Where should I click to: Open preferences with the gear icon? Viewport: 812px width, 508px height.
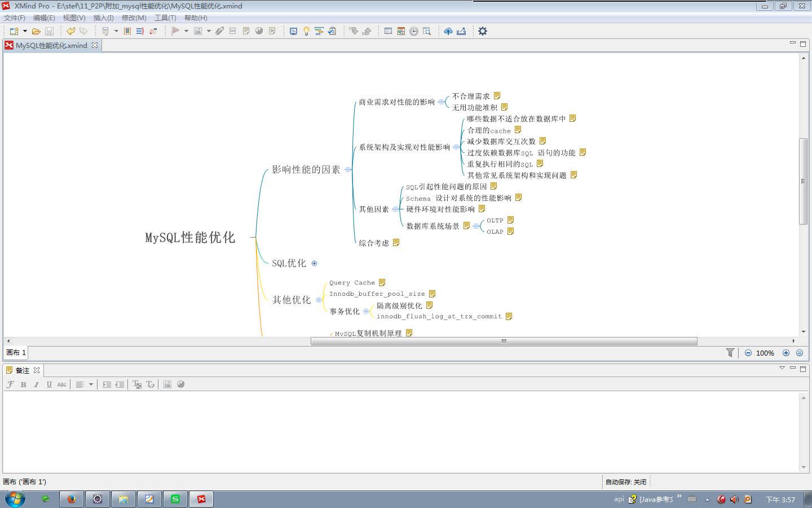click(483, 31)
